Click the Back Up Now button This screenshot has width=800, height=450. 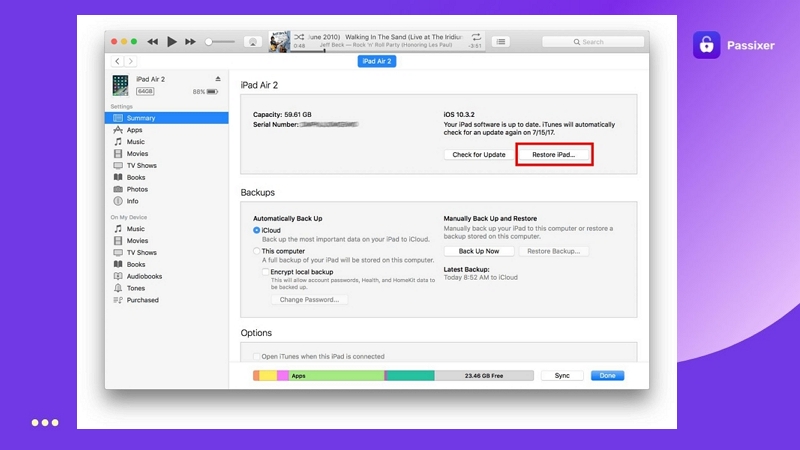479,251
